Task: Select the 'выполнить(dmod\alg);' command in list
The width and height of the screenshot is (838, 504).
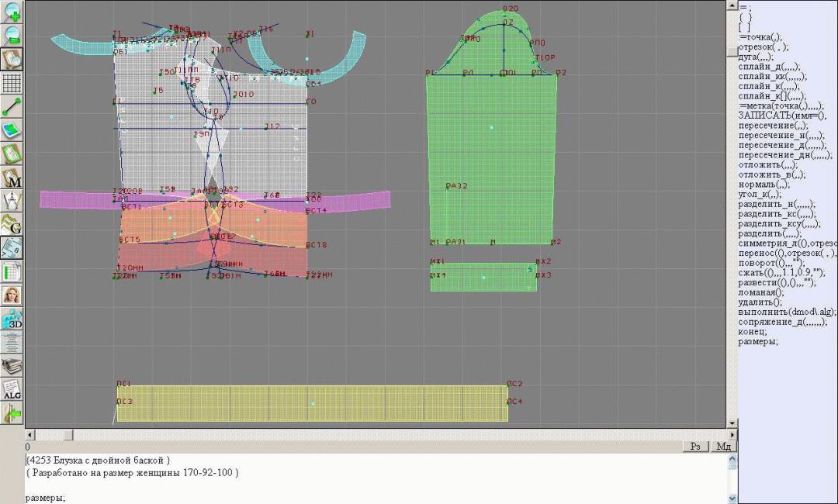Action: tap(787, 312)
